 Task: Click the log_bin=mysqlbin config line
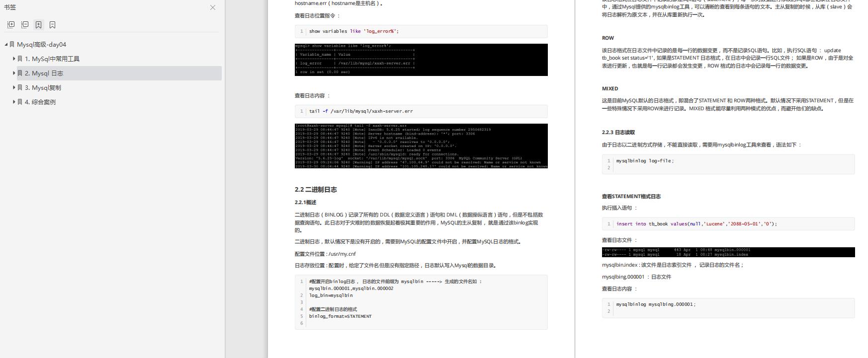click(331, 295)
